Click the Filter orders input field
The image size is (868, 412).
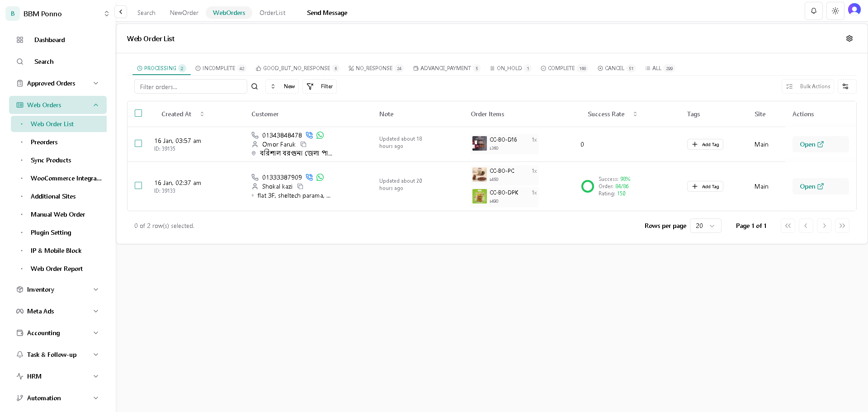pyautogui.click(x=190, y=86)
